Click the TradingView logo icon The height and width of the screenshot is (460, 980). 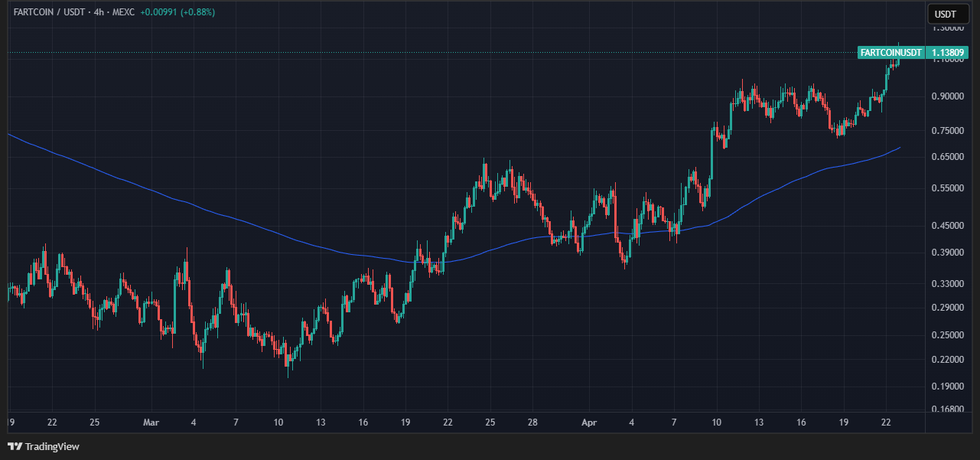pyautogui.click(x=15, y=446)
